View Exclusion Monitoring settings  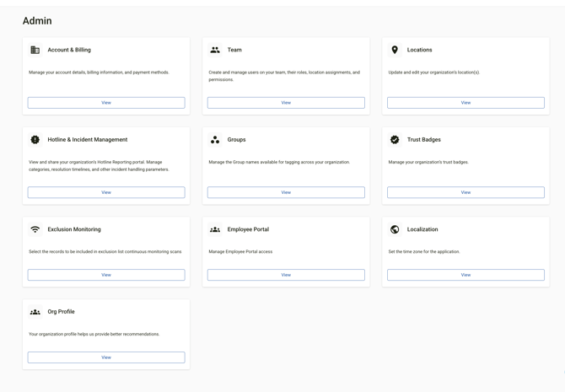point(106,275)
